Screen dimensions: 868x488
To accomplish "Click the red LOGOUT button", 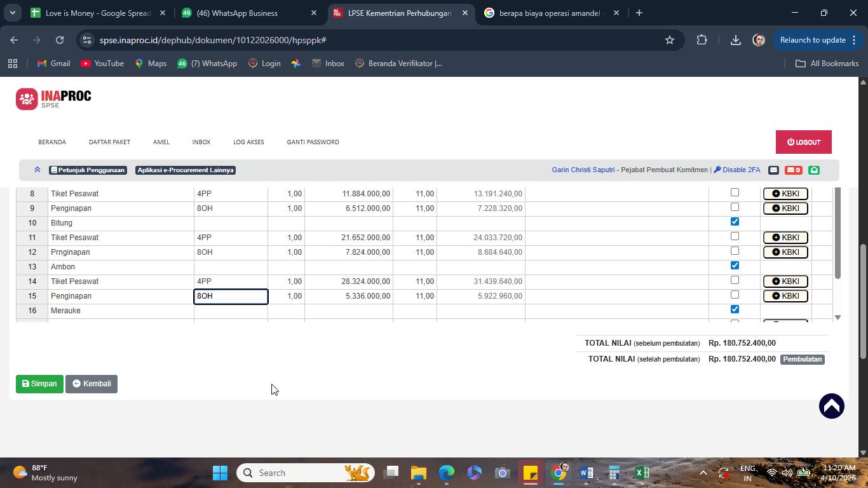I will [803, 142].
